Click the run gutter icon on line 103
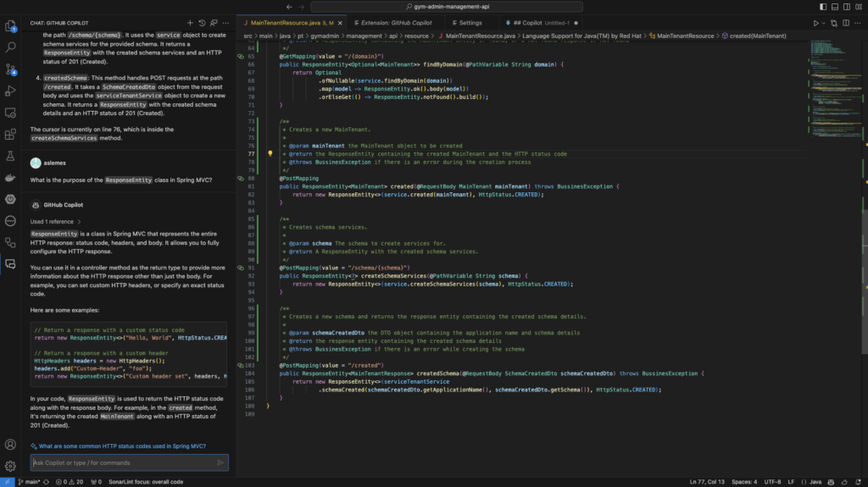The width and height of the screenshot is (868, 487). (241, 365)
